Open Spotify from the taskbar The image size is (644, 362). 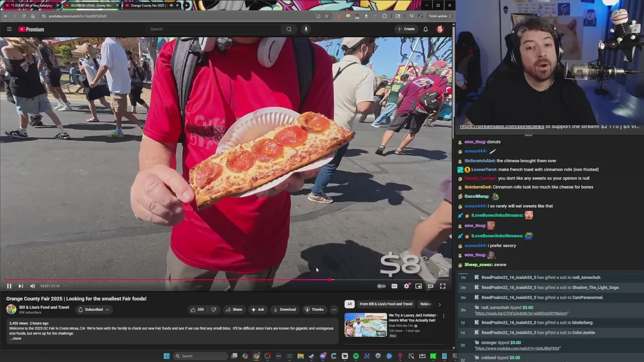(x=356, y=356)
